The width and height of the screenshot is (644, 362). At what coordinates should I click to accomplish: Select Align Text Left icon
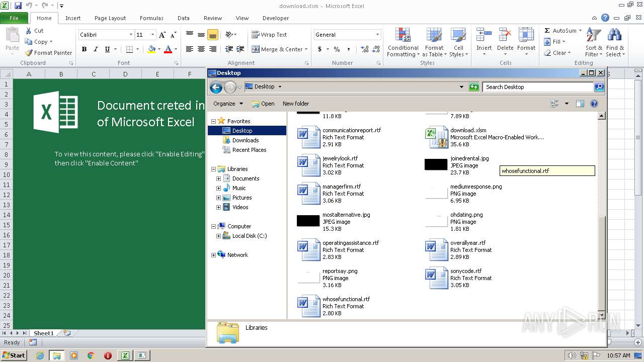(190, 49)
